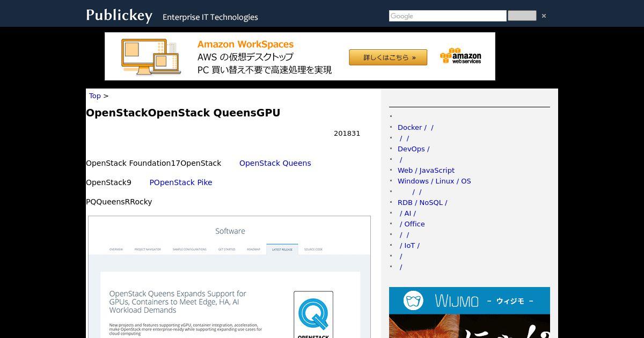Select the Get Started tab in screenshot
This screenshot has width=644, height=338.
[226, 249]
